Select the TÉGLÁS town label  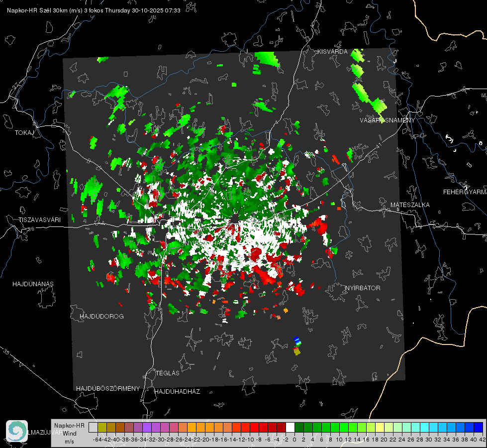(168, 373)
